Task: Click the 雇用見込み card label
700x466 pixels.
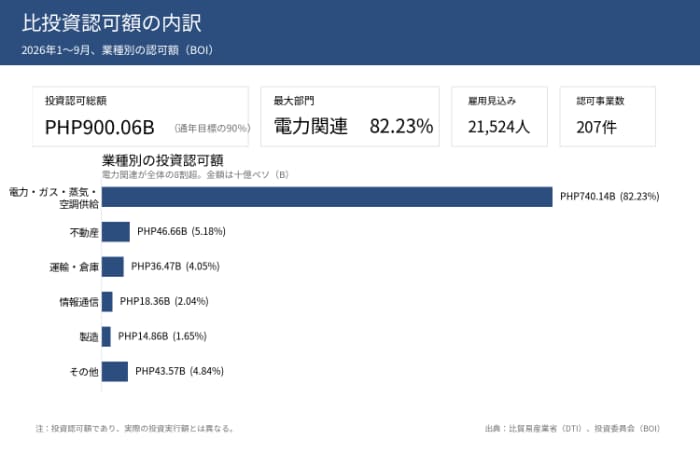Action: [x=492, y=101]
